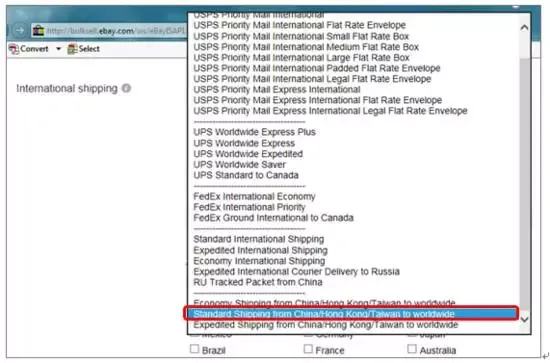Click the eBay site favicon in address bar

click(38, 31)
